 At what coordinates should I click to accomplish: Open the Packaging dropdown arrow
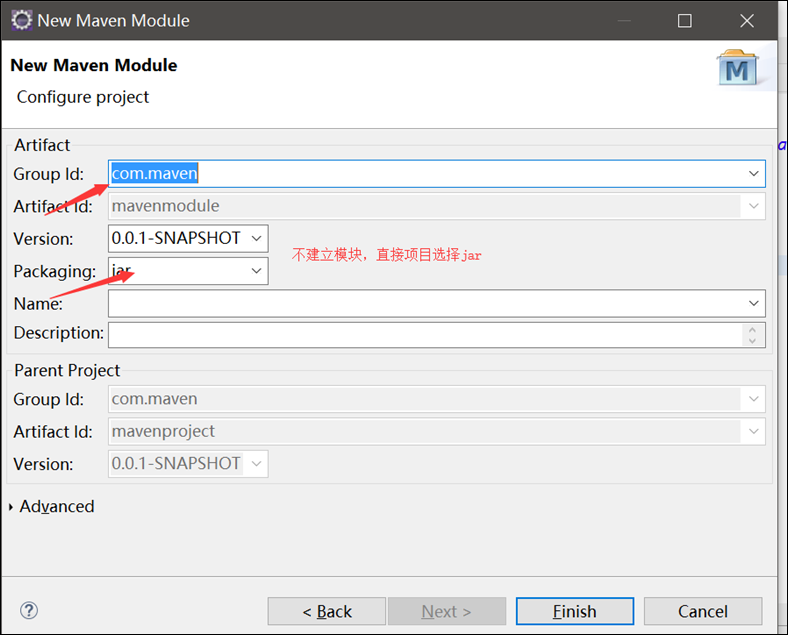click(256, 271)
